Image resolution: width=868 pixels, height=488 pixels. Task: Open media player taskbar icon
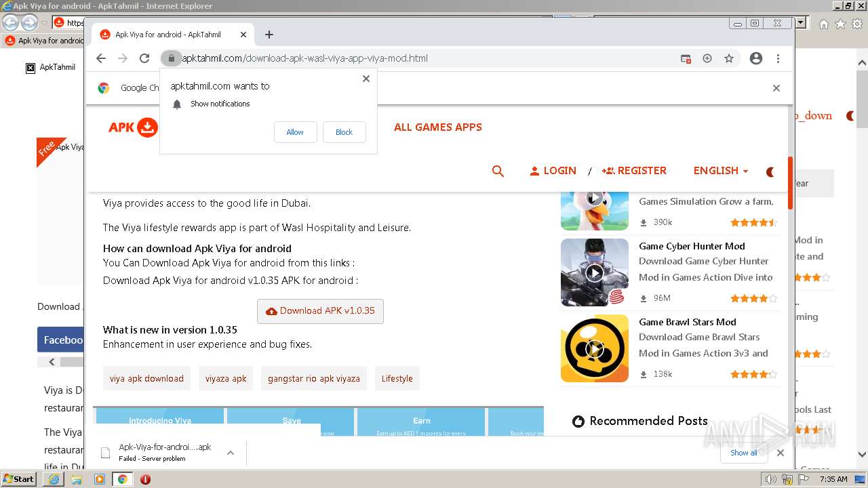[x=100, y=479]
